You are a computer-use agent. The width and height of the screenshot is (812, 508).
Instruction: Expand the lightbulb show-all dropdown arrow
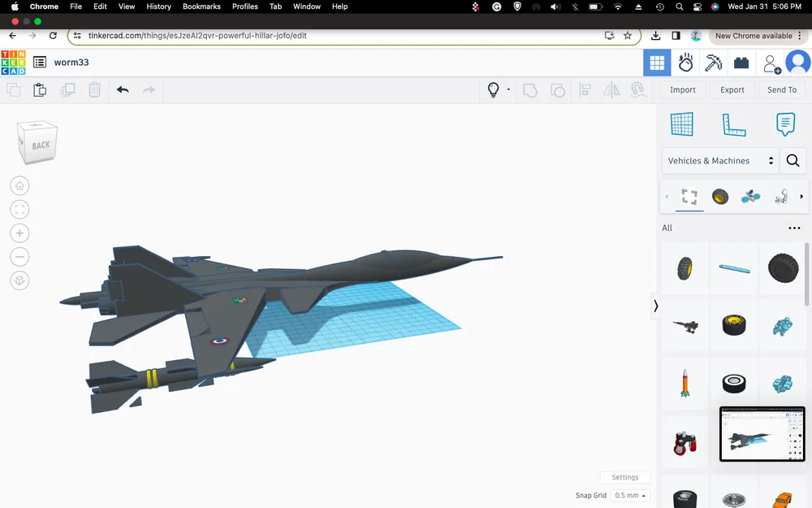tap(509, 89)
